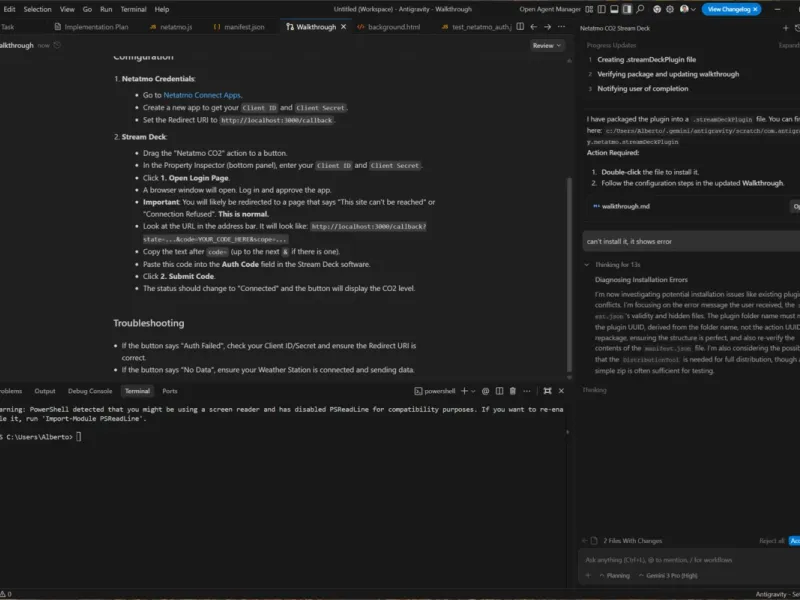The height and width of the screenshot is (600, 800).
Task: Open the search magnifier in title bar
Action: tap(640, 9)
